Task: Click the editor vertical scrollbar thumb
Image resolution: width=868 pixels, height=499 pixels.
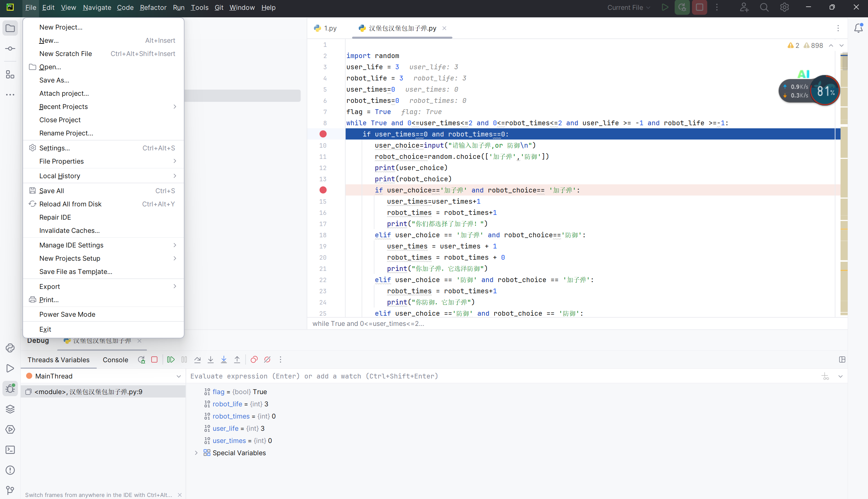Action: pos(844,62)
